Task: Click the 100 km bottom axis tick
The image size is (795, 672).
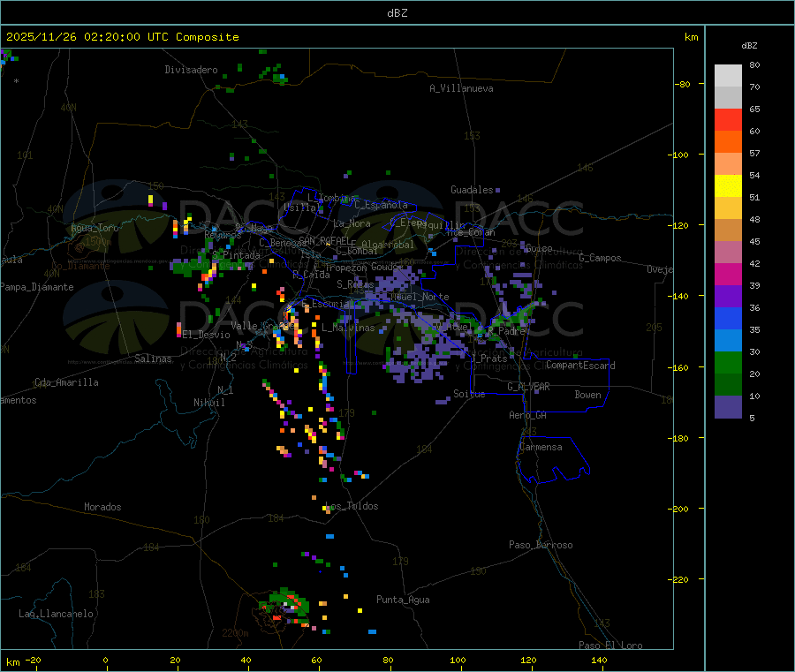Action: [458, 660]
